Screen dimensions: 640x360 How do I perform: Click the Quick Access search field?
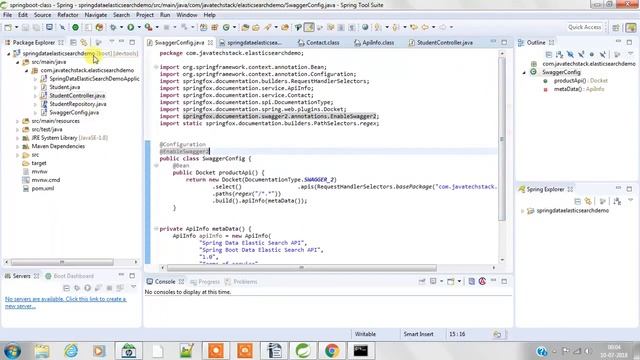pos(584,27)
